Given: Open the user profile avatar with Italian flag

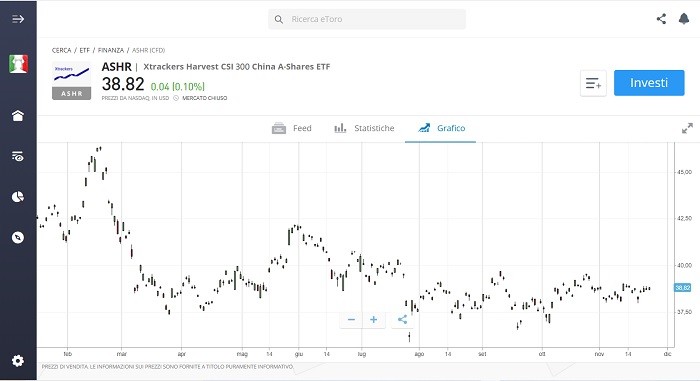Looking at the screenshot, I should 18,64.
